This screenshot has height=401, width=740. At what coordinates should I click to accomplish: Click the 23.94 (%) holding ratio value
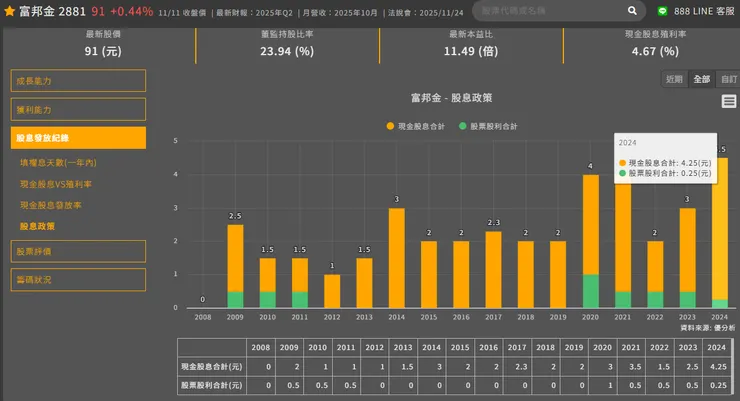(287, 51)
